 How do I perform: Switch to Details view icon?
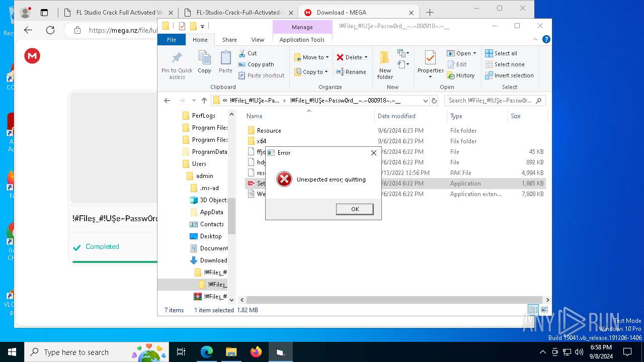[x=533, y=310]
